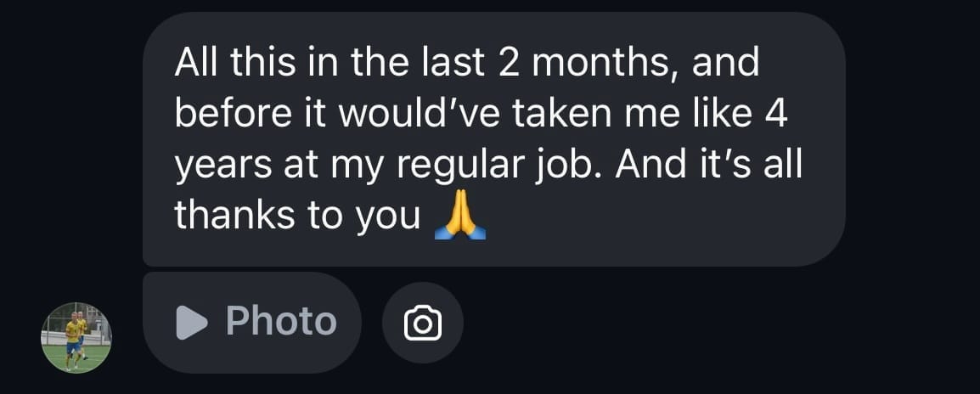Viewport: 980px width, 394px height.
Task: Tap the phrase "2 months, and"
Action: coord(628,62)
